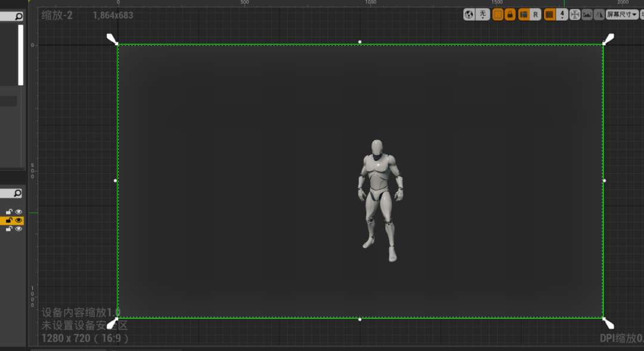644x351 pixels.
Task: Click the left-middle resize handle dot
Action: click(x=115, y=181)
